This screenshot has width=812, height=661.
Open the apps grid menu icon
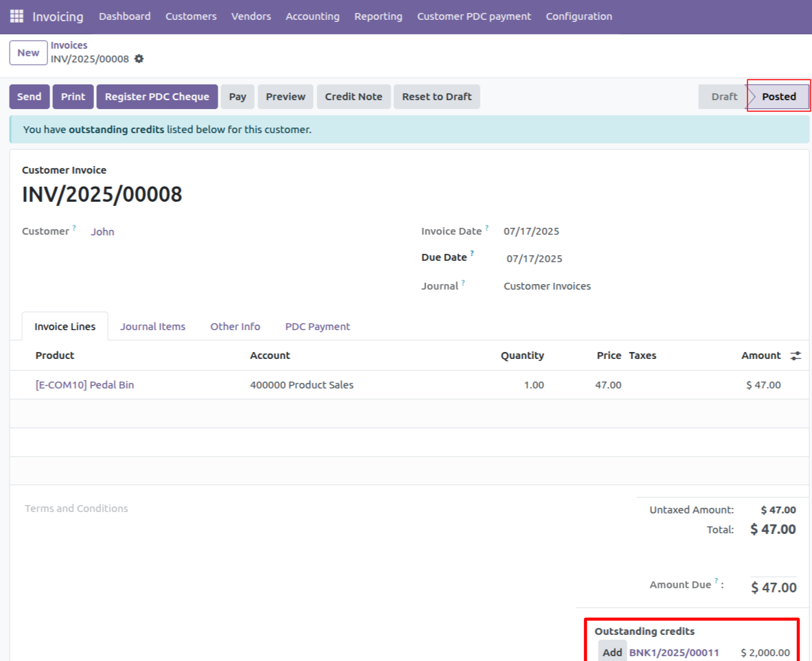16,16
